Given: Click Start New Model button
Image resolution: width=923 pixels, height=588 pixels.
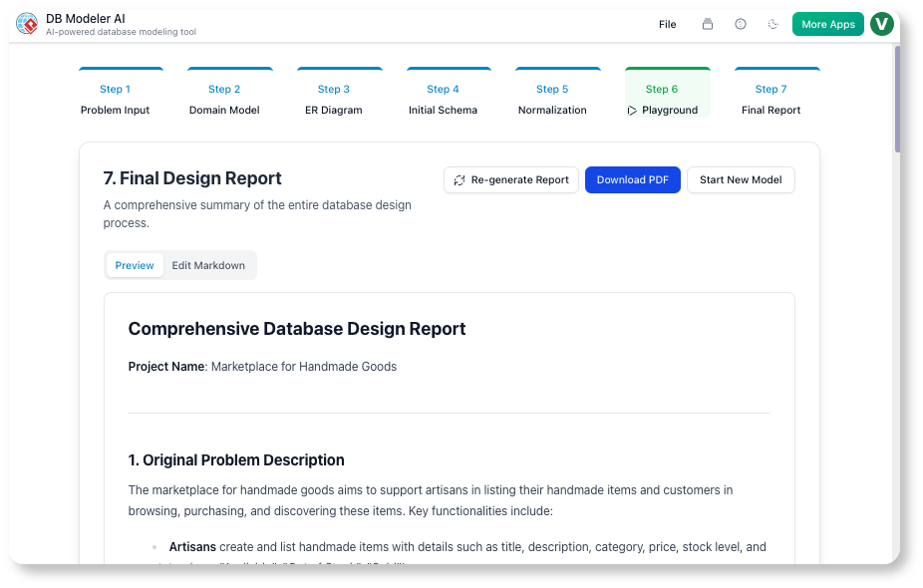Looking at the screenshot, I should click(741, 180).
